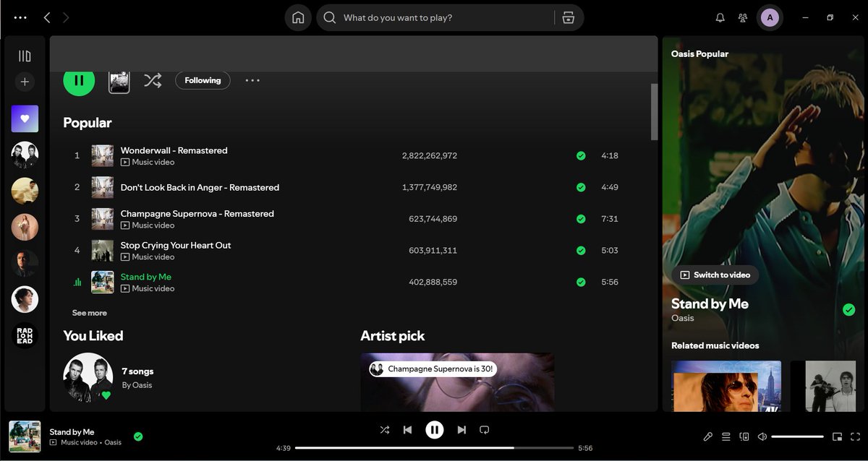Toggle shuffle next to the Following button
The width and height of the screenshot is (868, 461).
152,80
